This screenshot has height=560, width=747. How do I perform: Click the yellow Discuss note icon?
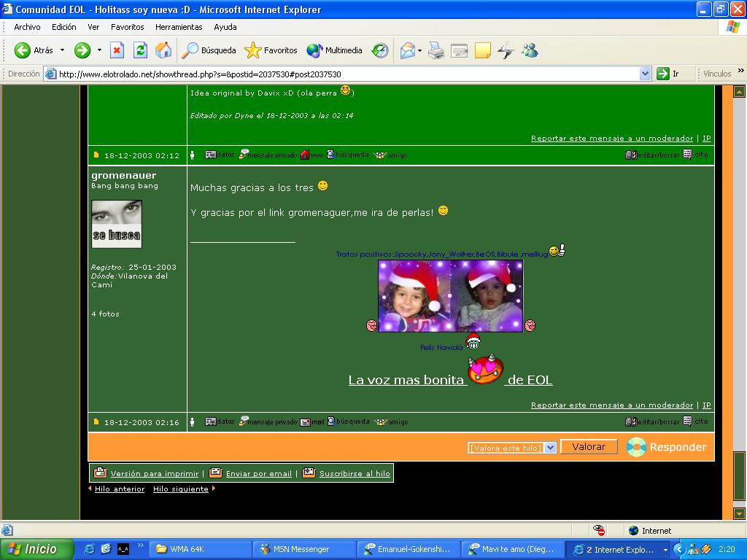[483, 50]
